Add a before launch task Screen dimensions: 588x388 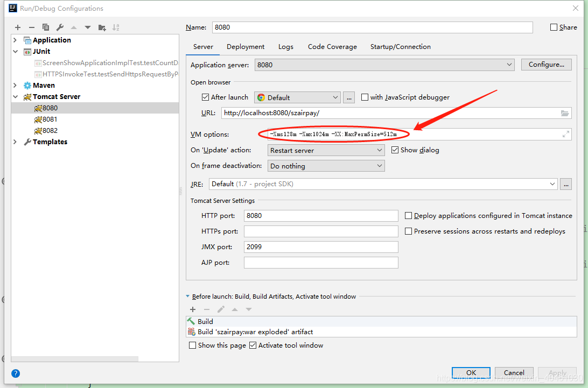click(193, 309)
